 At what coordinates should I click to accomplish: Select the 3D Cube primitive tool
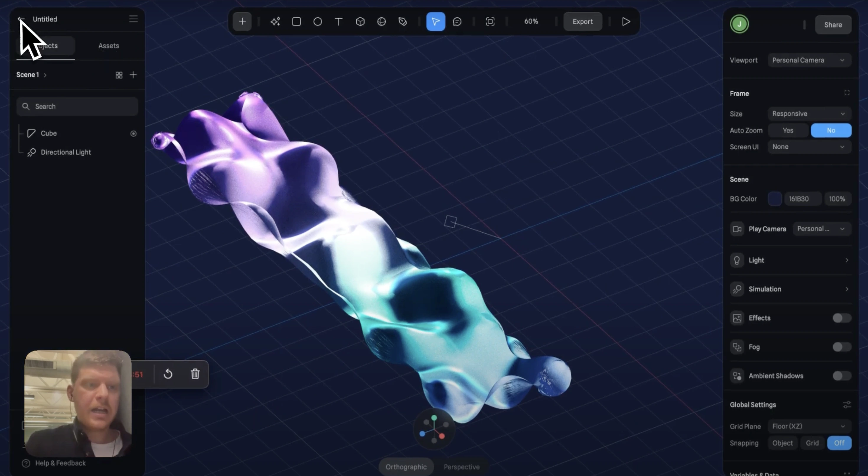pyautogui.click(x=360, y=22)
